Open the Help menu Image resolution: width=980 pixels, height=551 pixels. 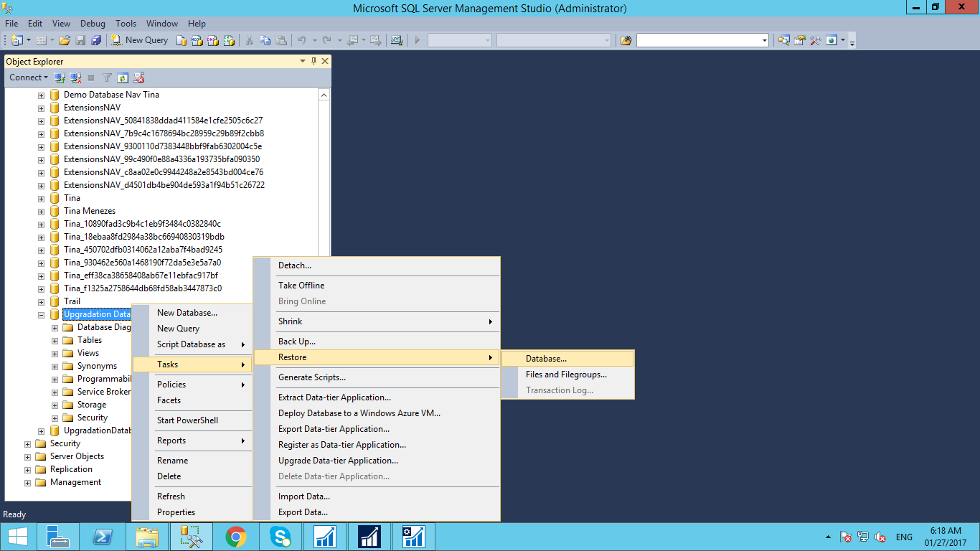[197, 24]
